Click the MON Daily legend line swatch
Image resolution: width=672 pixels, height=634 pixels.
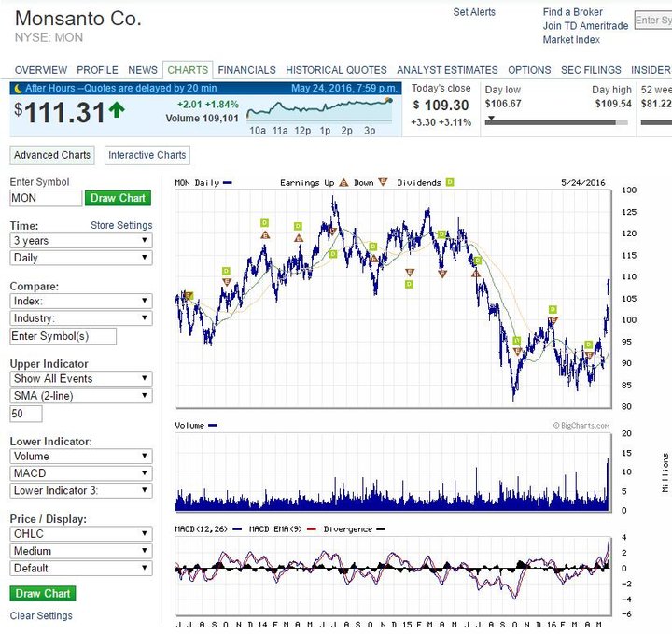tap(228, 183)
